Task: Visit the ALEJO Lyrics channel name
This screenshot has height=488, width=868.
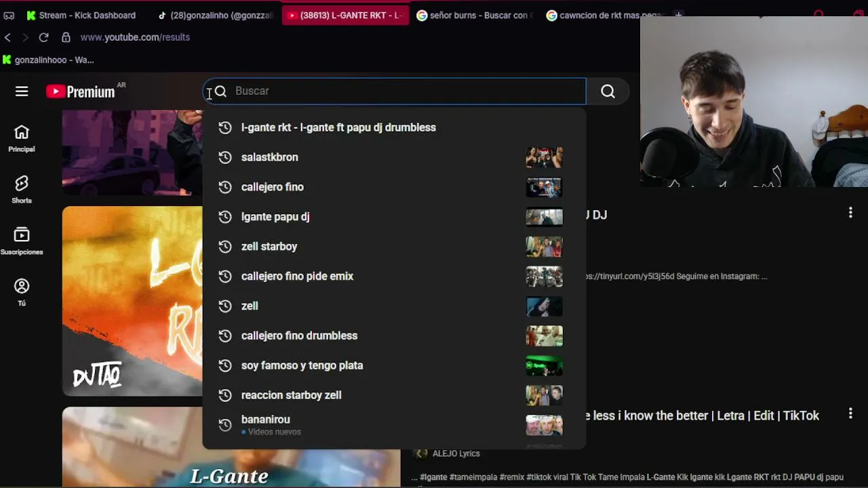Action: [x=456, y=453]
